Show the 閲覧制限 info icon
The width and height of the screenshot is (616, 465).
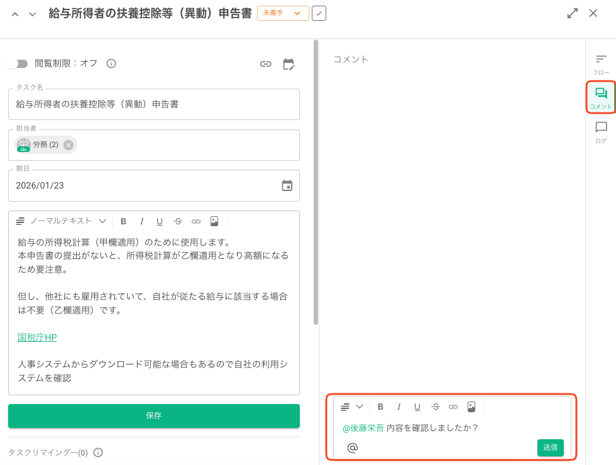click(111, 64)
